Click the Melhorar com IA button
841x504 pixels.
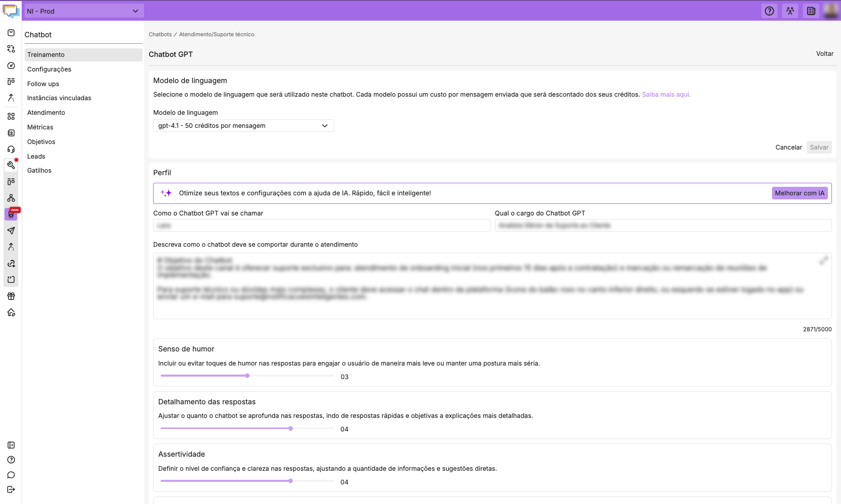tap(800, 193)
